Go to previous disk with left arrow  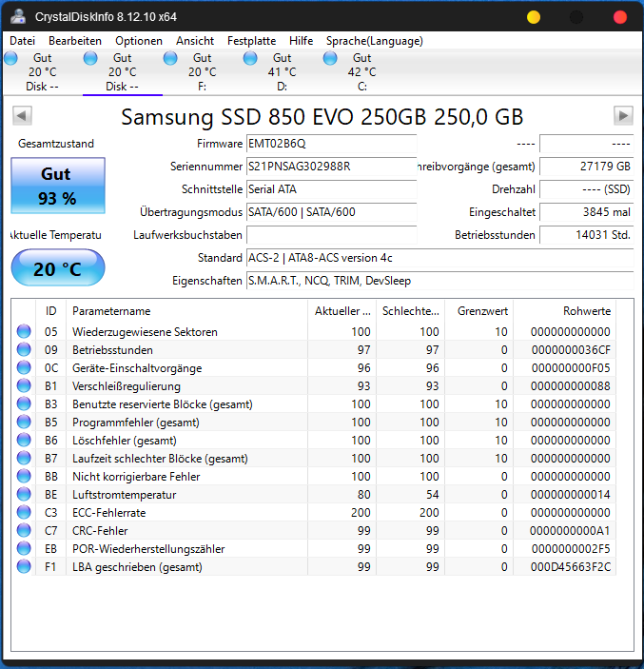pos(22,116)
